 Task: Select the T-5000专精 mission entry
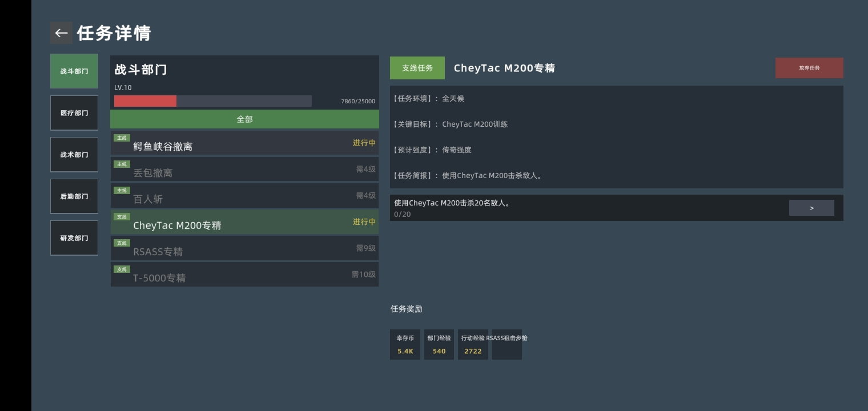click(244, 274)
